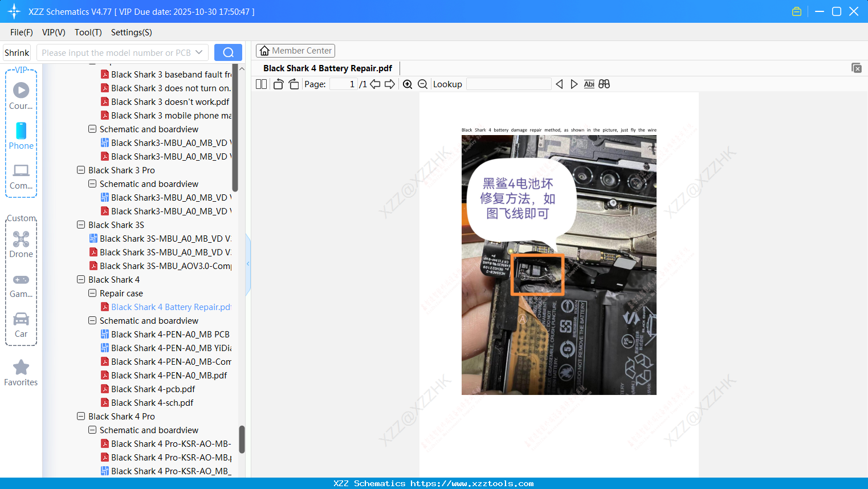
Task: Click the model number search input field
Action: pyautogui.click(x=116, y=52)
